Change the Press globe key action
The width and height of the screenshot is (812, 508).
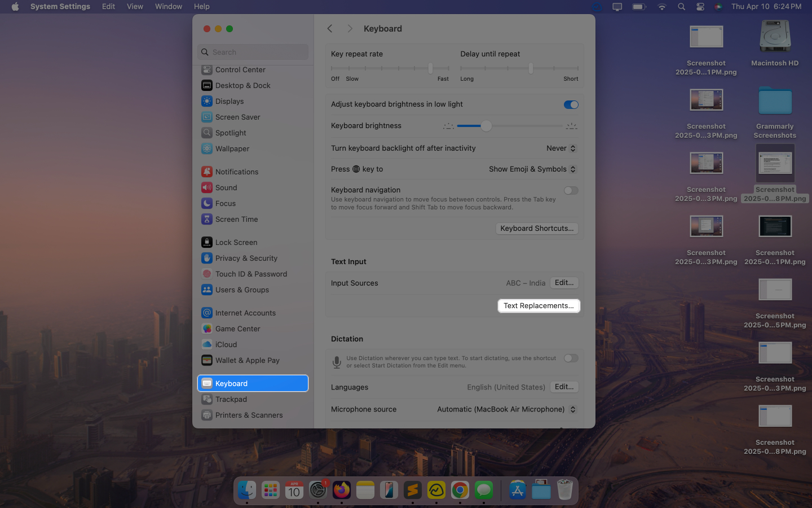point(531,169)
